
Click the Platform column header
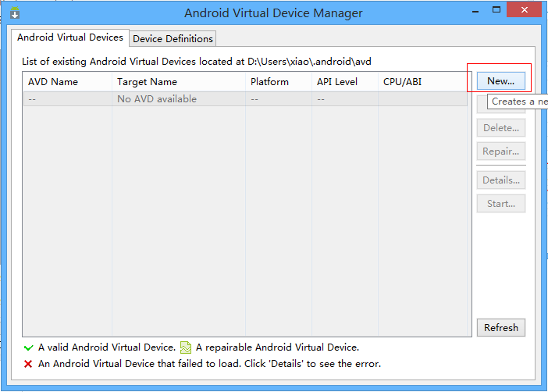tap(279, 82)
